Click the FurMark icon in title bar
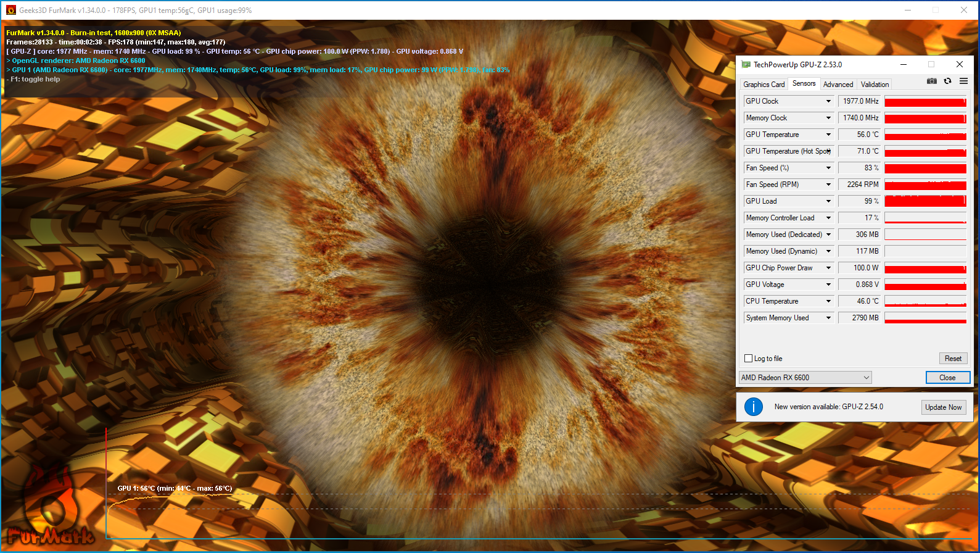The image size is (980, 553). point(10,10)
